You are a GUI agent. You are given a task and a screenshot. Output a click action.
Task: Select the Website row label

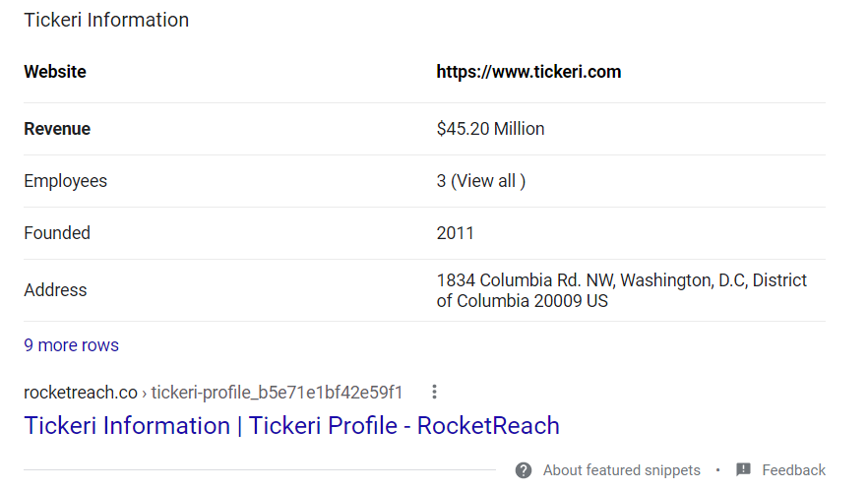point(55,72)
